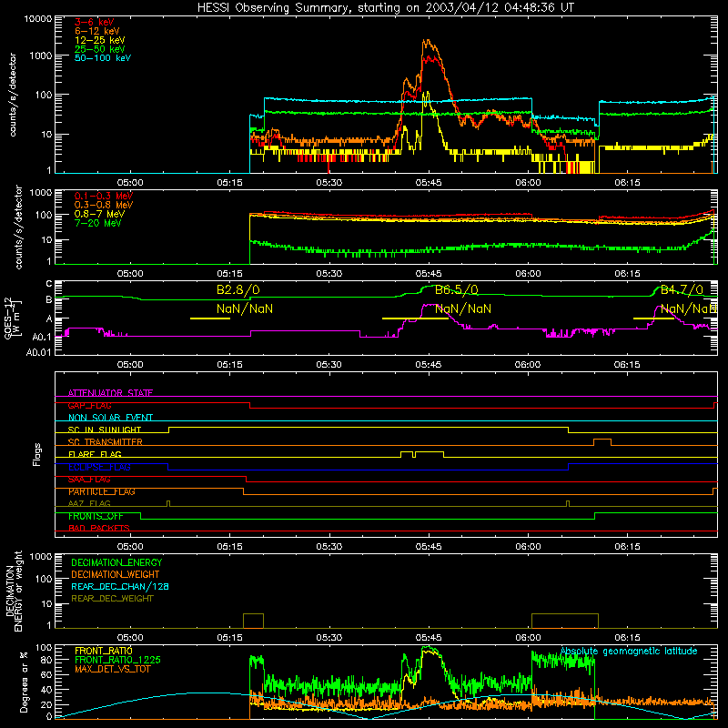Select the SC_IN_SUNLIGHT flag label
The image size is (728, 728).
(x=105, y=430)
